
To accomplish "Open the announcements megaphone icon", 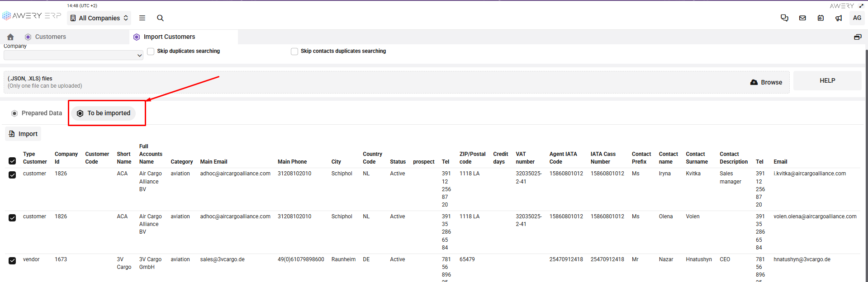I will [839, 18].
